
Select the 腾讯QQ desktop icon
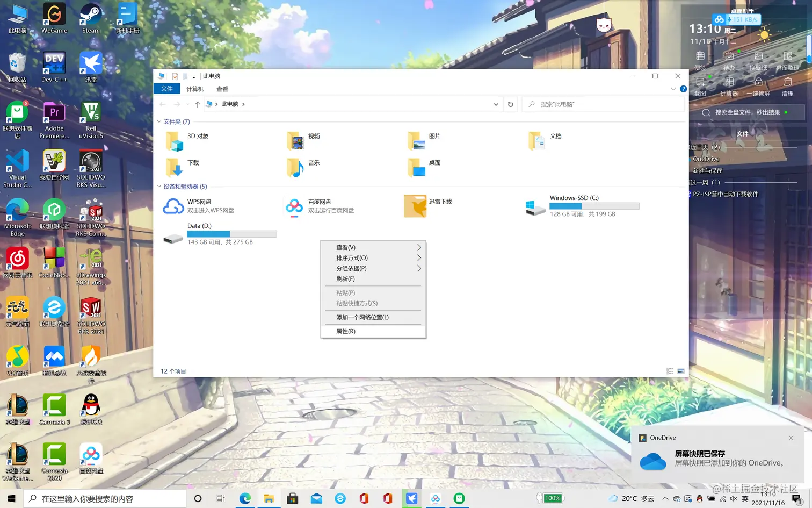click(x=91, y=410)
